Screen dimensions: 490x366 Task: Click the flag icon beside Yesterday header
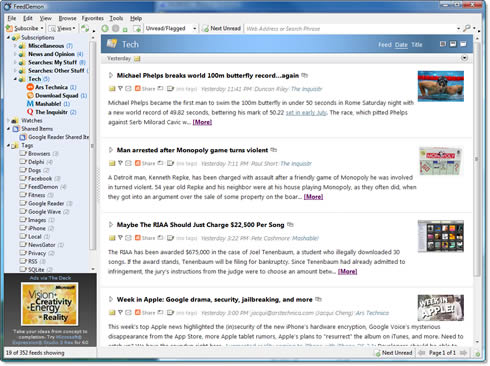137,59
